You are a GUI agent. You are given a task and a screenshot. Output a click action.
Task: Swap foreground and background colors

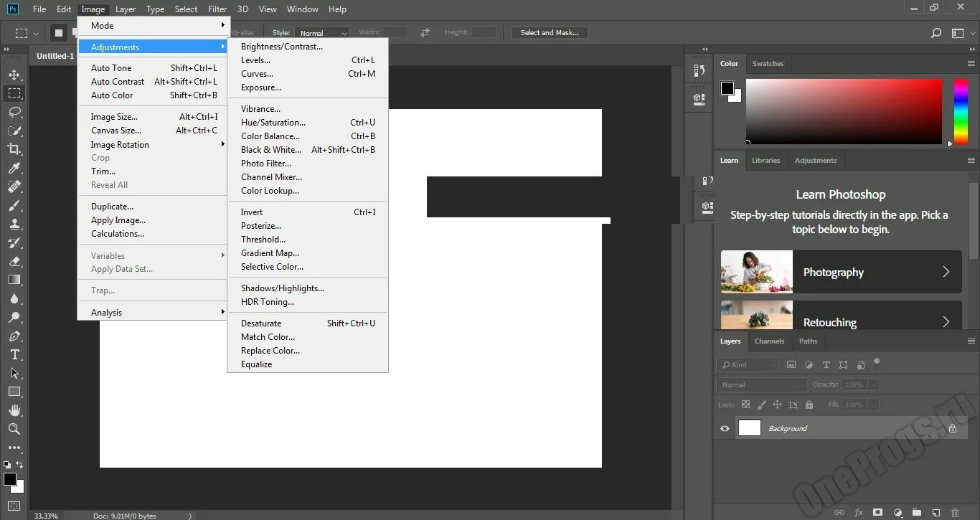click(x=19, y=465)
